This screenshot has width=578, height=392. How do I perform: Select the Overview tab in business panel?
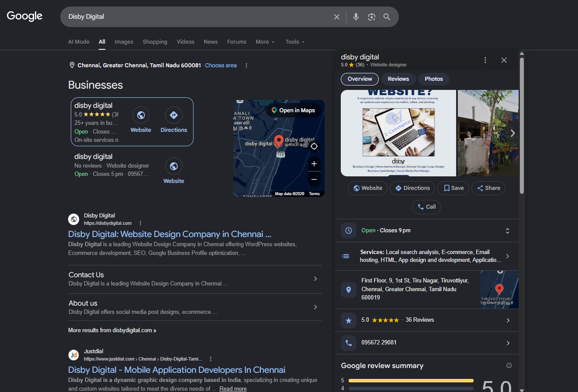[360, 79]
